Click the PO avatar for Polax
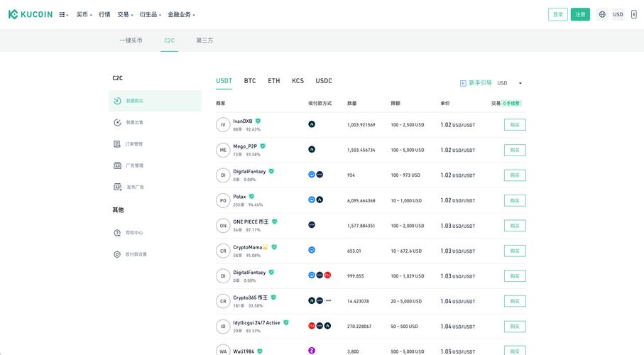This screenshot has width=644, height=355. (223, 200)
